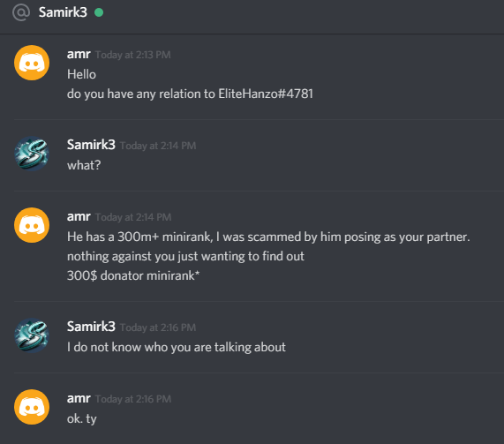
Task: Click the green online status dot
Action: pos(99,12)
